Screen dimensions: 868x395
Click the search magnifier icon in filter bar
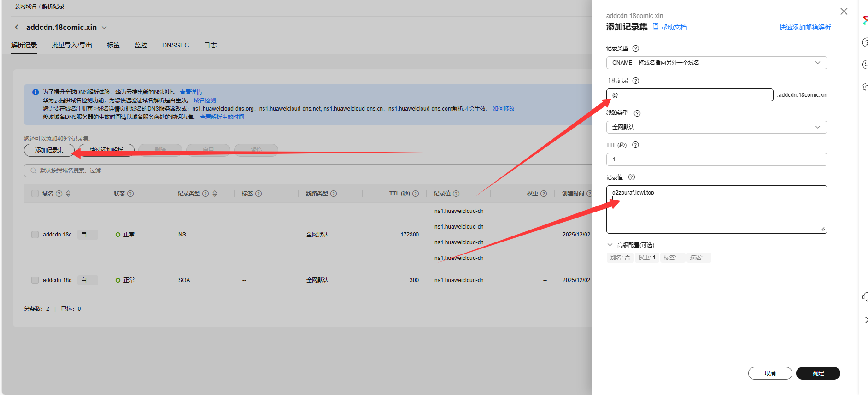[x=33, y=171]
